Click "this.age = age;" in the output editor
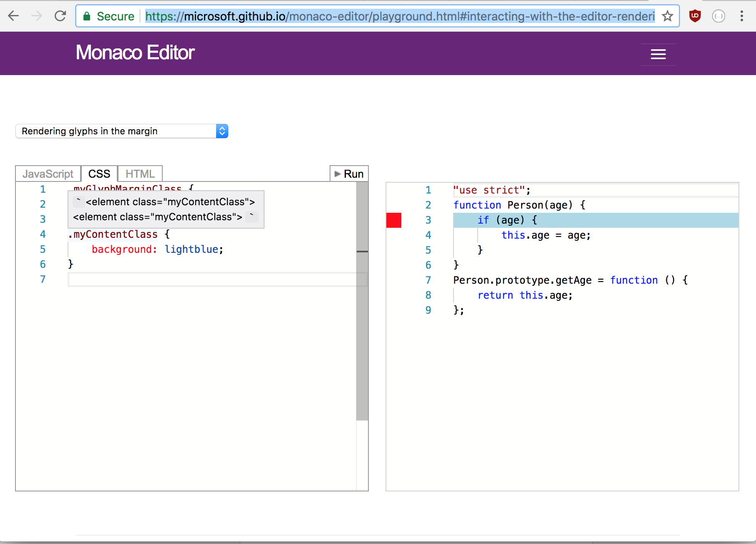The height and width of the screenshot is (544, 756). tap(546, 235)
